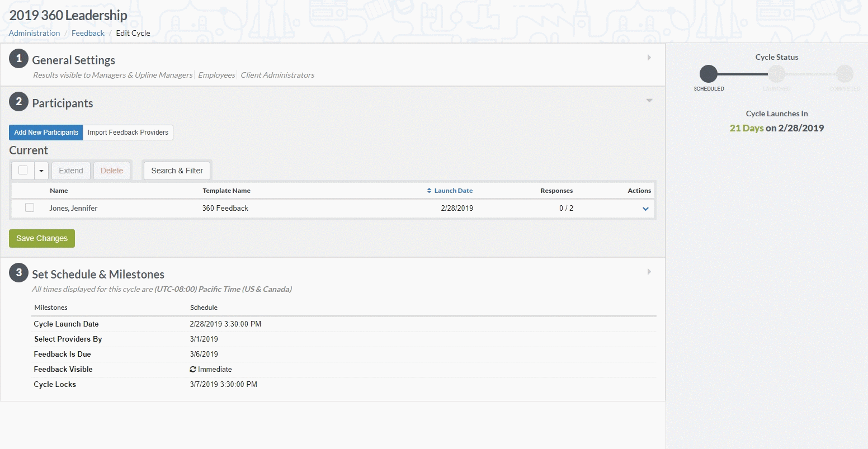868x449 pixels.
Task: Open the select-all dropdown caret
Action: click(x=41, y=171)
